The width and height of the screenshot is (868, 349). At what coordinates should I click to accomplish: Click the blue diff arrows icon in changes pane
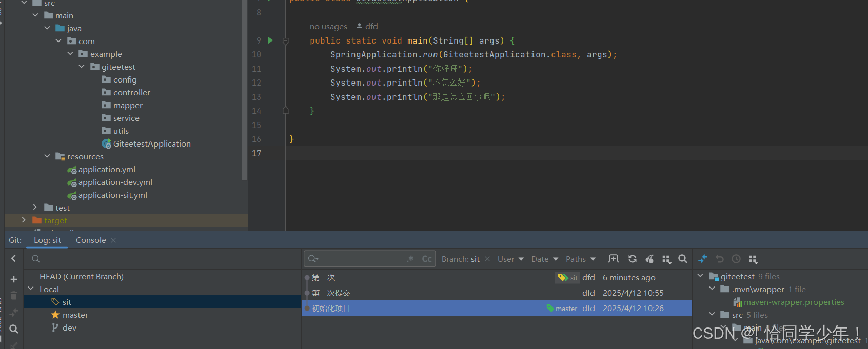coord(703,259)
